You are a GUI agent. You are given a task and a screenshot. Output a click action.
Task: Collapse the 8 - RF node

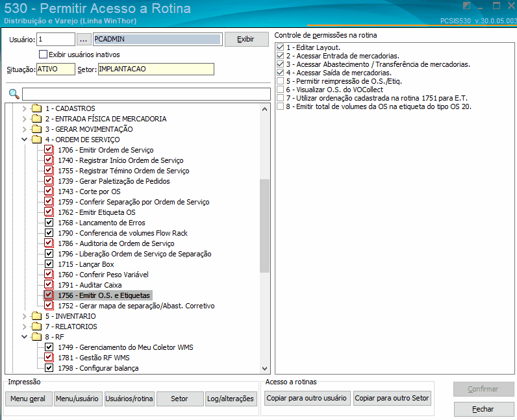[x=24, y=337]
